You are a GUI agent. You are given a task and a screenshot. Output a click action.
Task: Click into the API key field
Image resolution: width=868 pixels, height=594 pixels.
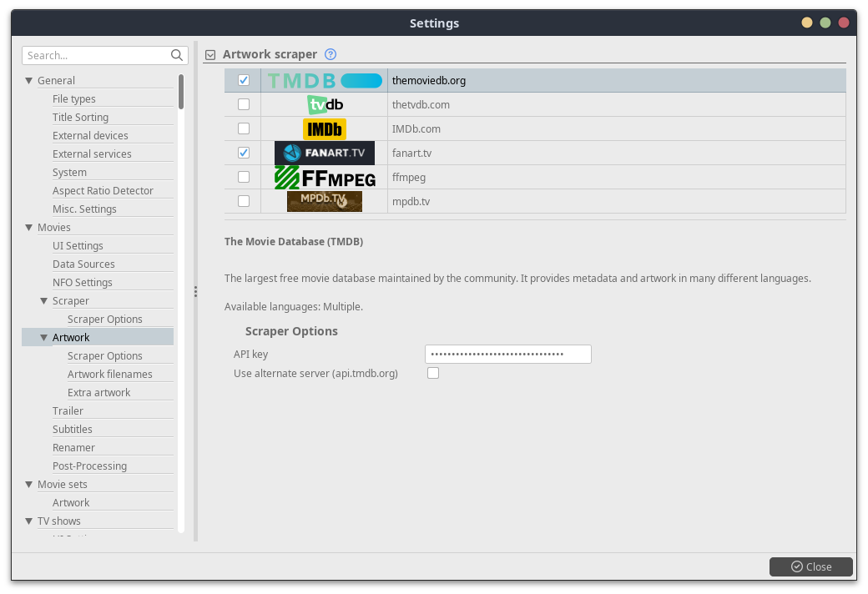(x=507, y=355)
